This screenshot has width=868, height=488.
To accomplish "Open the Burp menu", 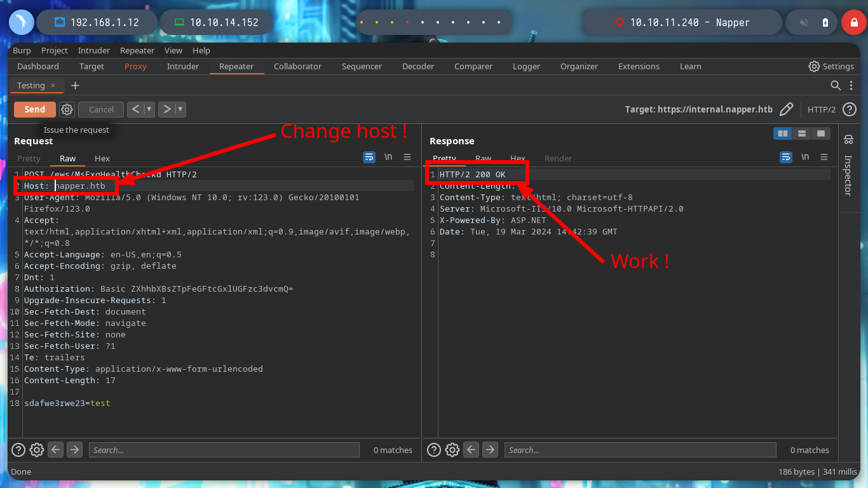I will [22, 50].
